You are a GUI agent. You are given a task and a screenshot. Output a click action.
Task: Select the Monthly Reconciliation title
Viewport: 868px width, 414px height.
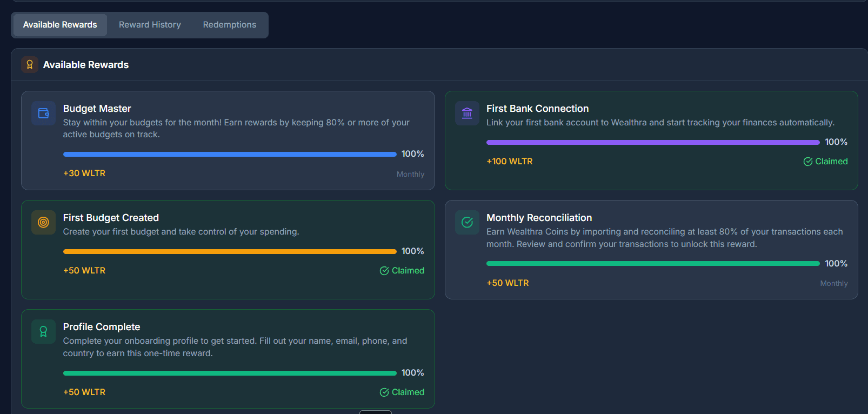(x=539, y=218)
